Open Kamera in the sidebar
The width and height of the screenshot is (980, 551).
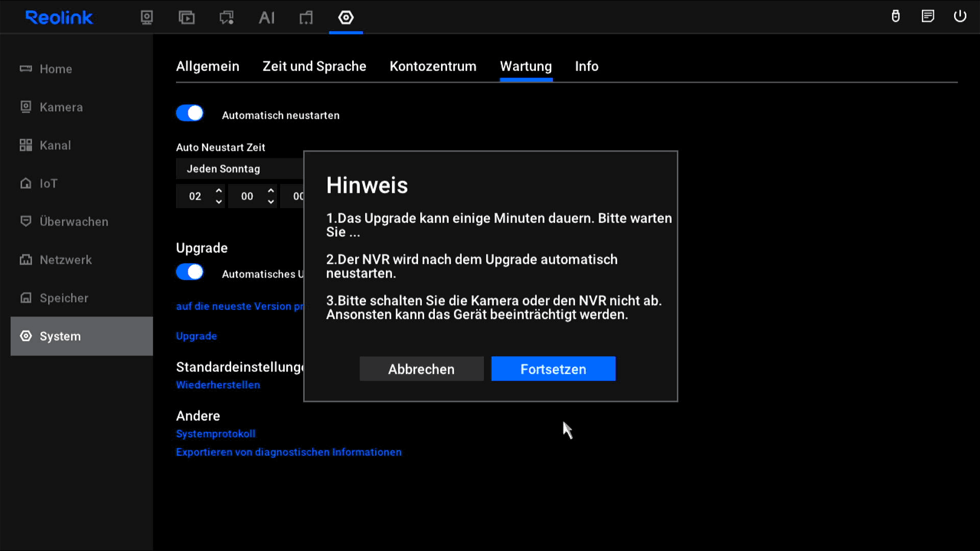point(82,107)
